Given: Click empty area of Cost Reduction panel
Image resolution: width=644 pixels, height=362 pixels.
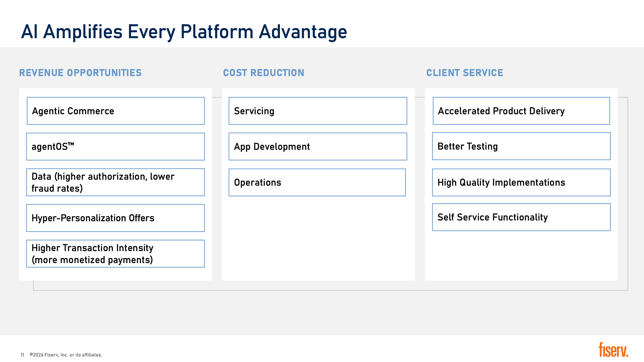Looking at the screenshot, I should tap(318, 239).
